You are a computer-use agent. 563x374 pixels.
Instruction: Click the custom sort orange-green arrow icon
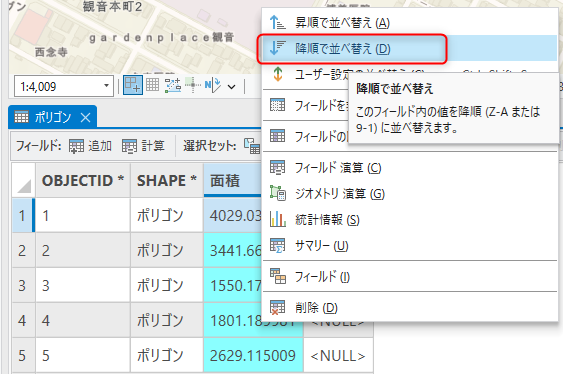[x=278, y=74]
